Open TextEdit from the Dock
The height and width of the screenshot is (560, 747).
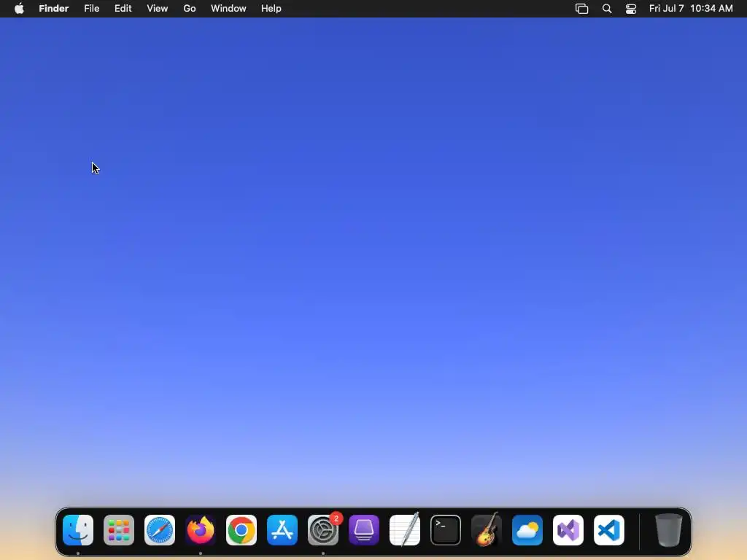[x=405, y=530]
